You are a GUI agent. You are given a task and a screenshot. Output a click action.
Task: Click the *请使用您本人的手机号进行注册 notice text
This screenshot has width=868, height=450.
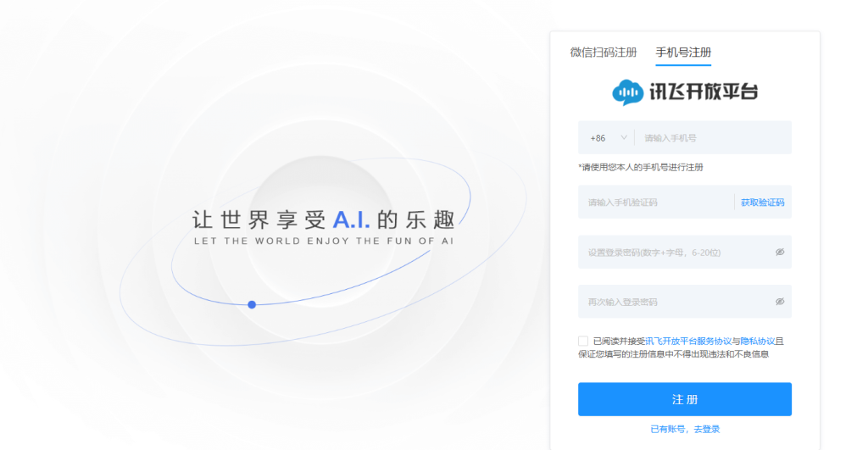(x=641, y=167)
